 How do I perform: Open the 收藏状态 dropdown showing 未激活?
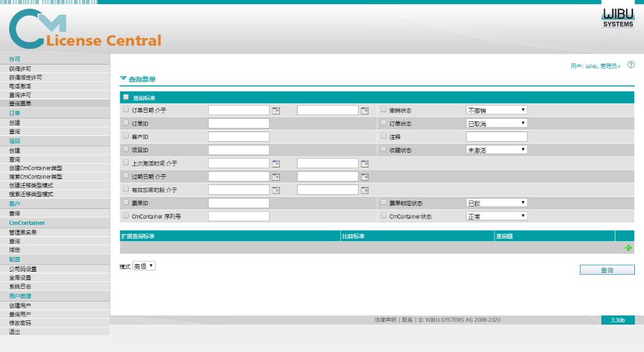point(496,150)
